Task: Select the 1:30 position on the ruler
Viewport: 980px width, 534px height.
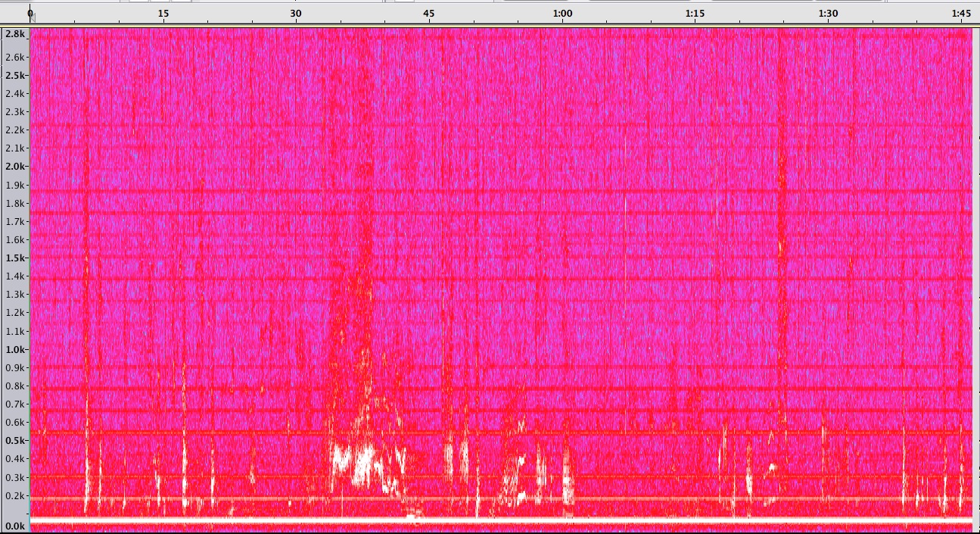Action: (x=829, y=14)
